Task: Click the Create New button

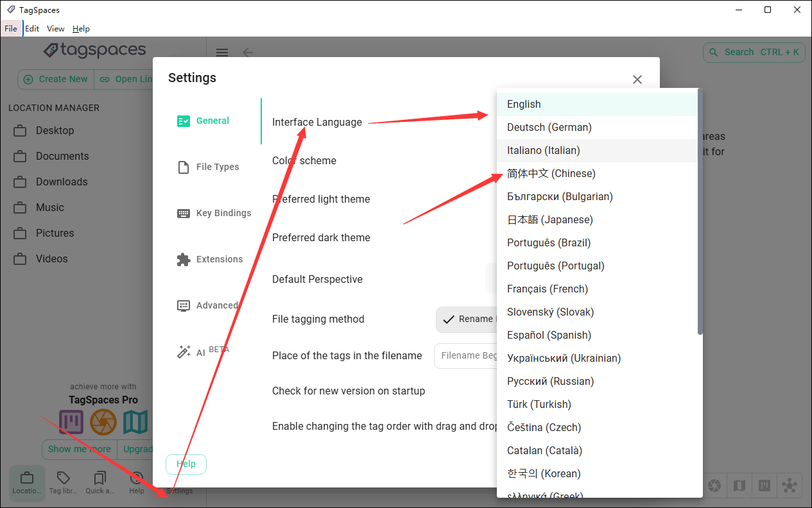Action: tap(56, 80)
